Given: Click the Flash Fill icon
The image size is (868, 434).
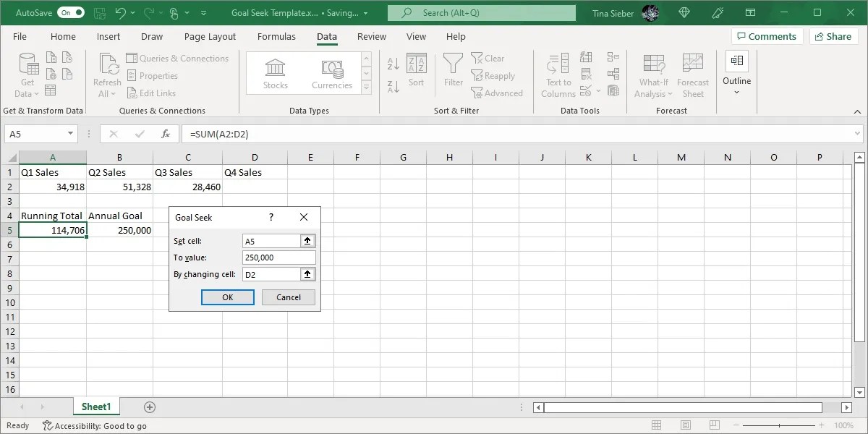Looking at the screenshot, I should [586, 57].
